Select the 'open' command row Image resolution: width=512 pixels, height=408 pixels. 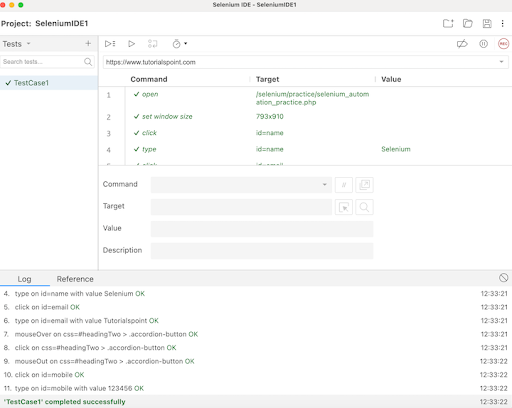point(305,98)
